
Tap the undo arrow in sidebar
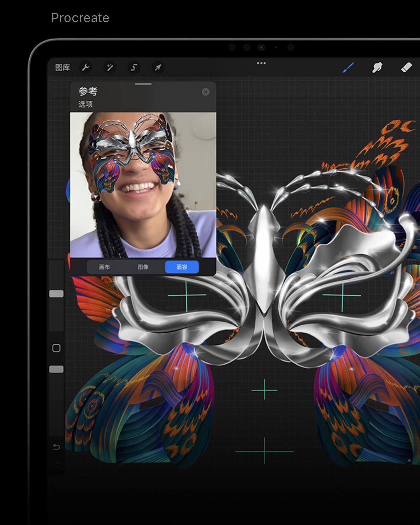point(56,447)
